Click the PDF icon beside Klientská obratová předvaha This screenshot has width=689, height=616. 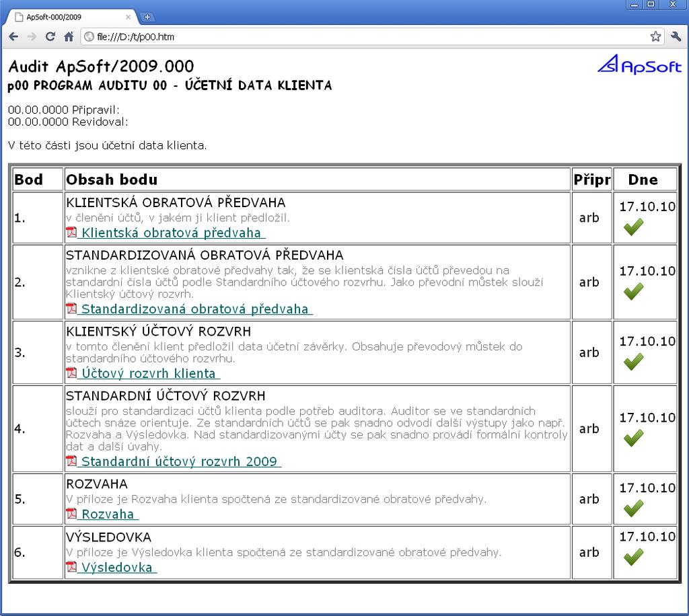click(x=71, y=232)
